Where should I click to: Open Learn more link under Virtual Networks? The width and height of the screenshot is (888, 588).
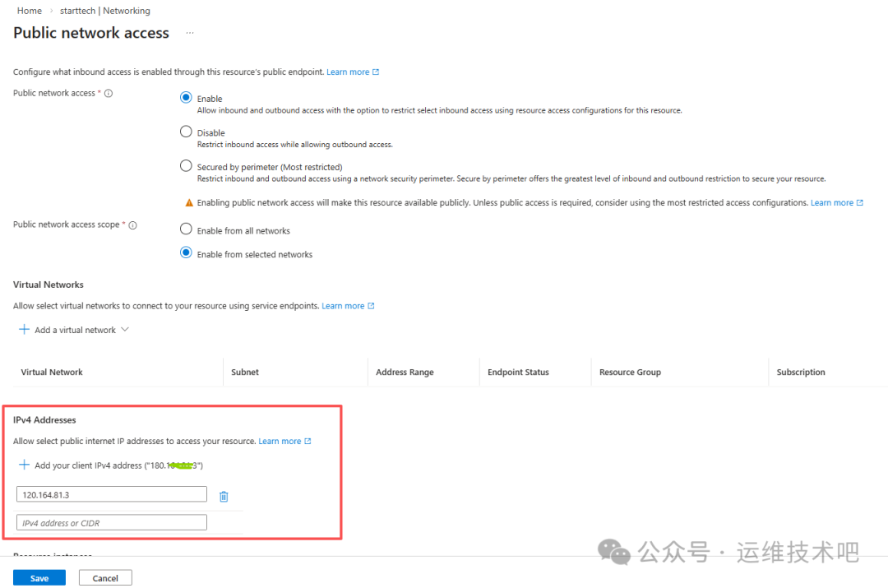click(x=343, y=306)
